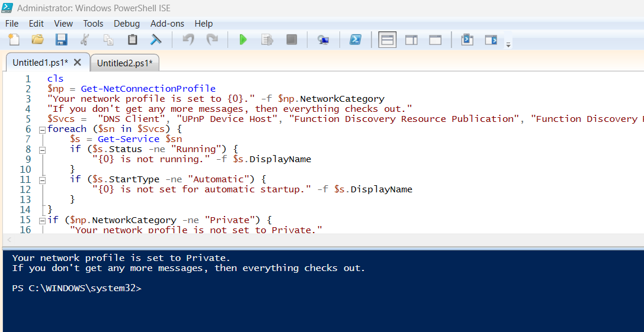Image resolution: width=644 pixels, height=332 pixels.
Task: Click the "Running" string on line 8
Action: tap(196, 149)
